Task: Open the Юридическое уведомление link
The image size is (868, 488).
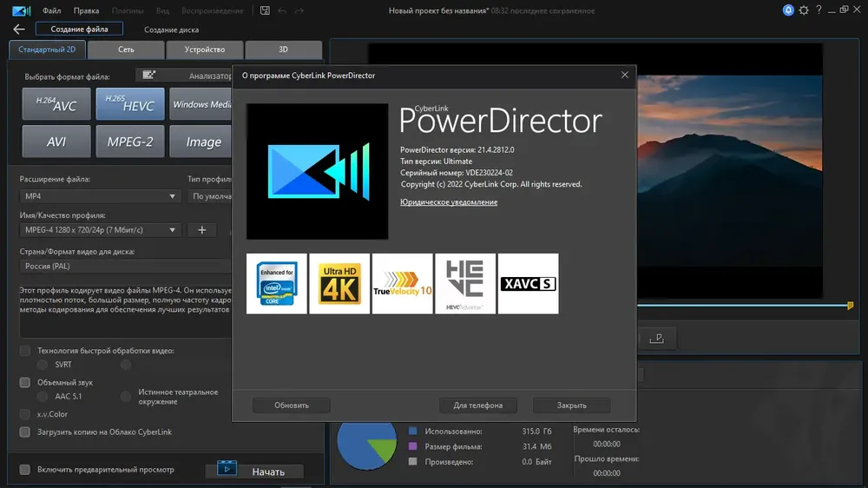Action: tap(449, 202)
